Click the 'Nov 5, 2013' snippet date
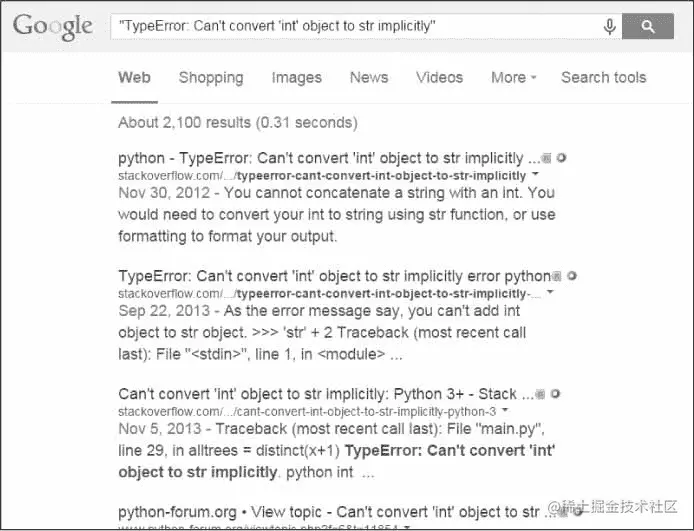 (159, 429)
